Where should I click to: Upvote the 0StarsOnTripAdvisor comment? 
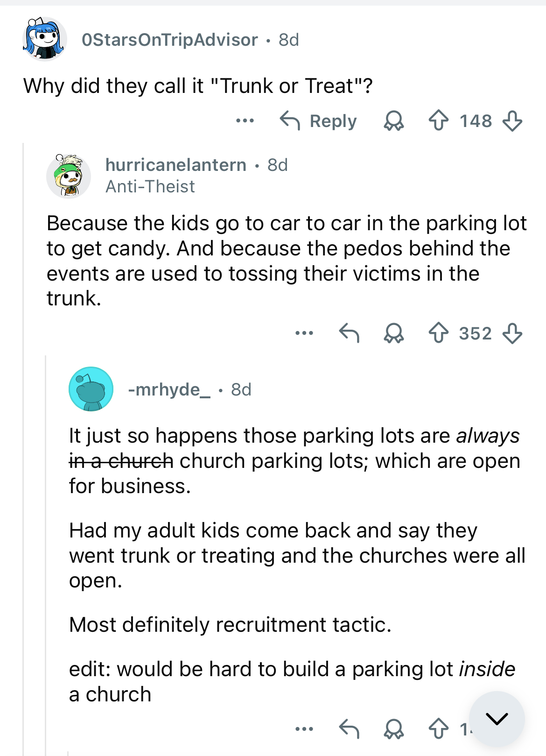[x=438, y=121]
